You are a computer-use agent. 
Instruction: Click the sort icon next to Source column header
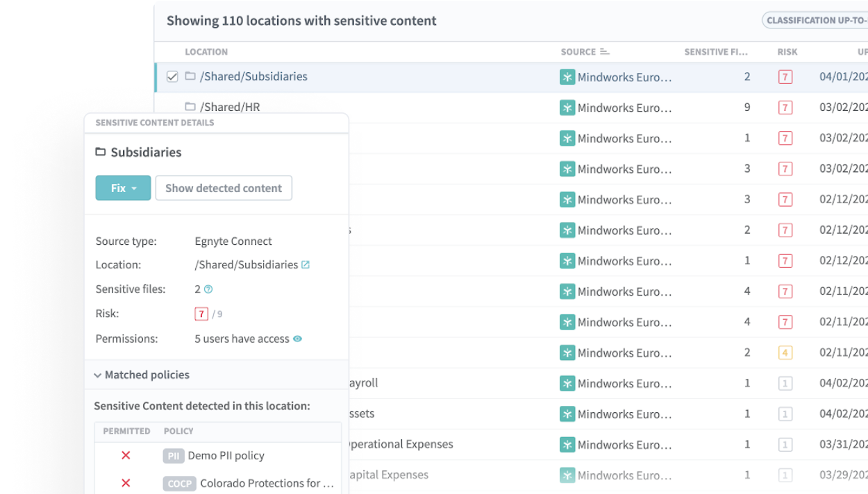coord(605,52)
